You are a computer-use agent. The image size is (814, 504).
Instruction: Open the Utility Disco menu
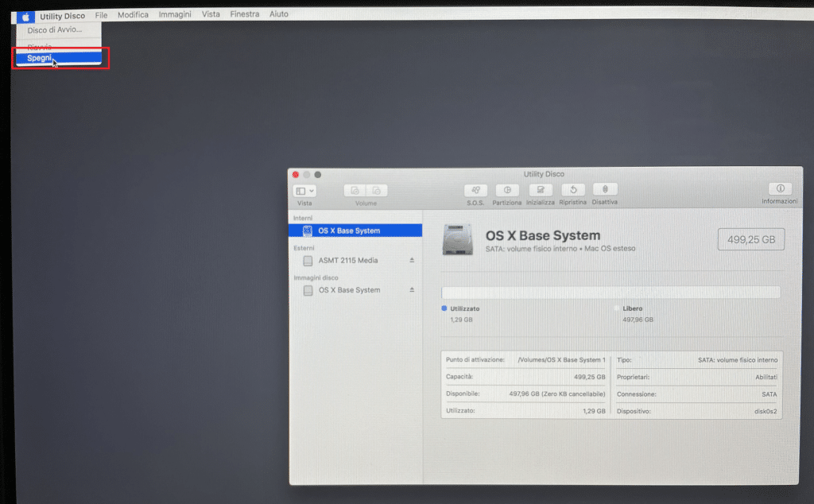point(62,16)
